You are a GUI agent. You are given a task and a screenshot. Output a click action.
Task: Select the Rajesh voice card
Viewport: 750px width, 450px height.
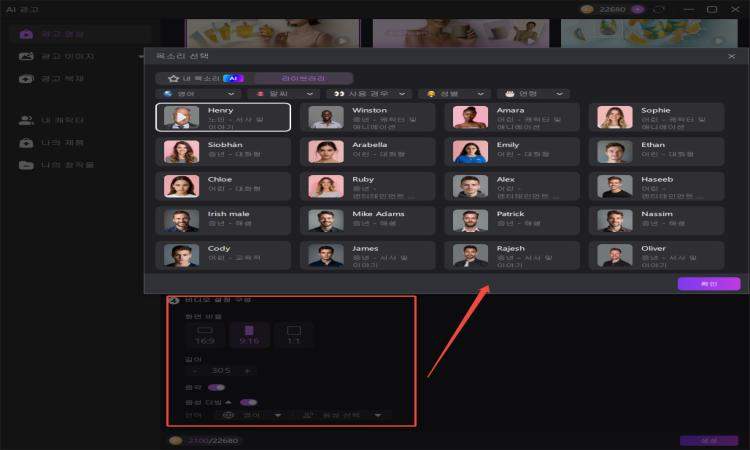click(512, 255)
